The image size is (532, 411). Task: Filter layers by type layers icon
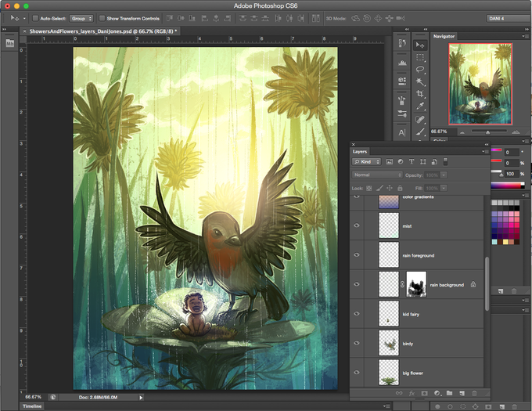(x=412, y=162)
